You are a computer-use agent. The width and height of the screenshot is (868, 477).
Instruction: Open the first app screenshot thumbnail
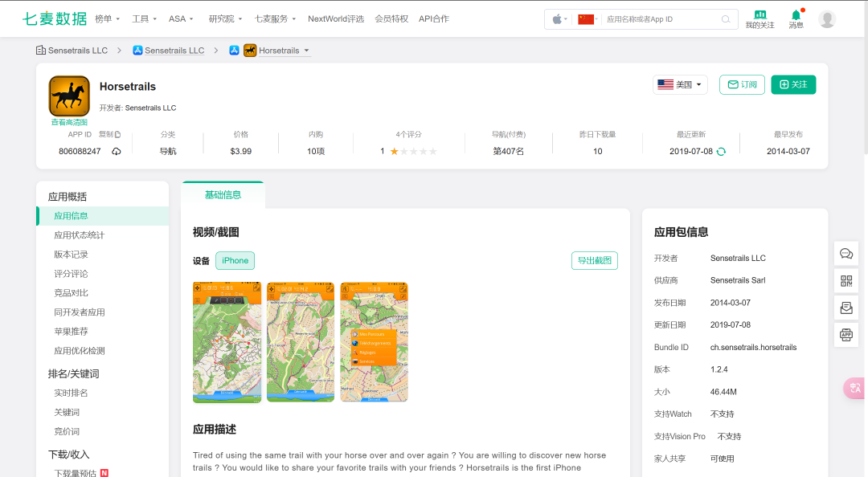pos(227,342)
